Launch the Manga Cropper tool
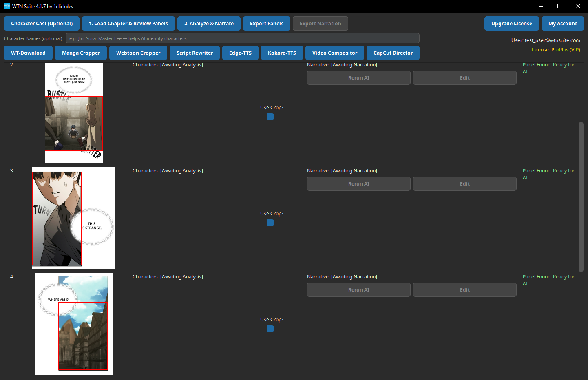This screenshot has width=588, height=380. [x=81, y=53]
